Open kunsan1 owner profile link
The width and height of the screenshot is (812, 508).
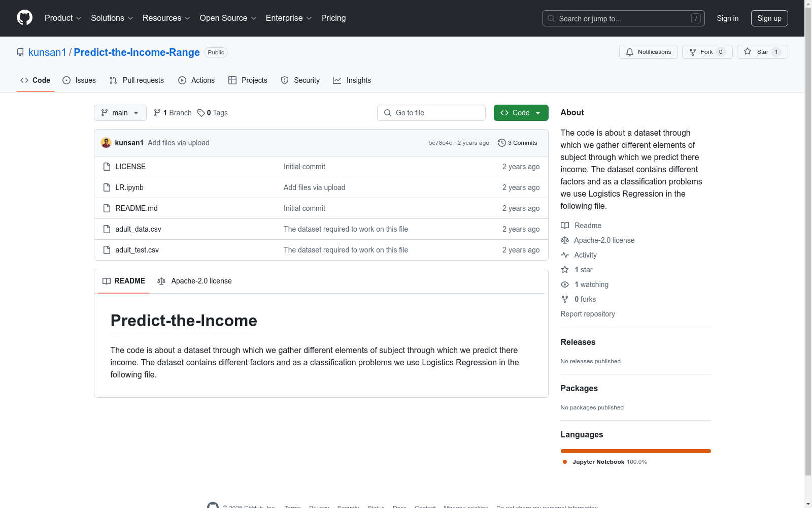tap(47, 52)
